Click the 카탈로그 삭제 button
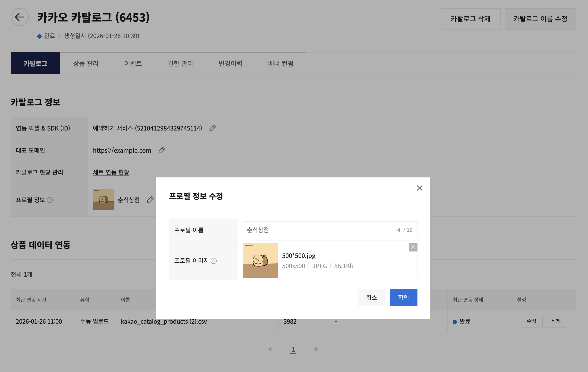 tap(470, 19)
